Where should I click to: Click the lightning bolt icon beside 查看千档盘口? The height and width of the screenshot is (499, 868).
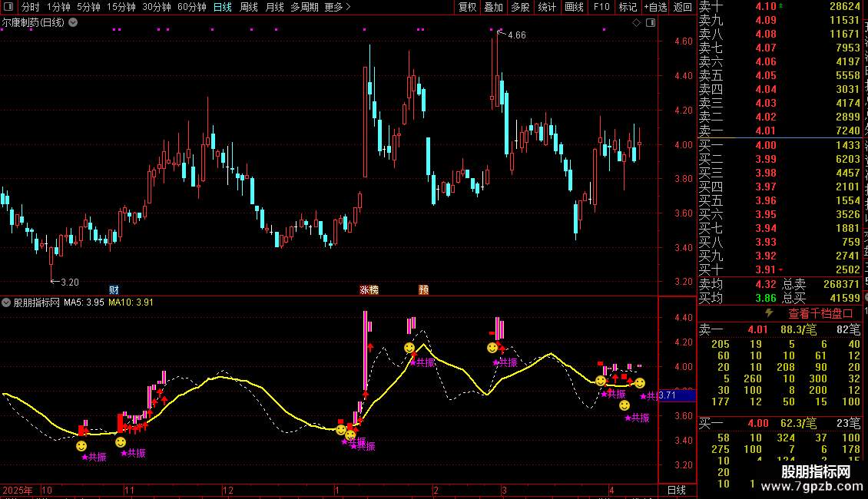point(769,313)
